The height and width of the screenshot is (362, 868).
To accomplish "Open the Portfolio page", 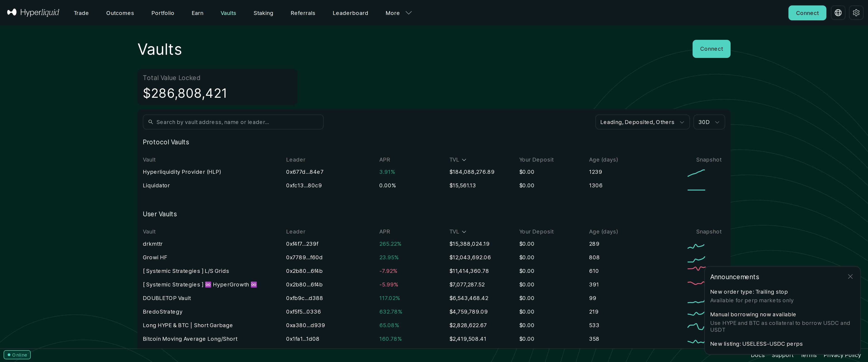I will [x=163, y=13].
